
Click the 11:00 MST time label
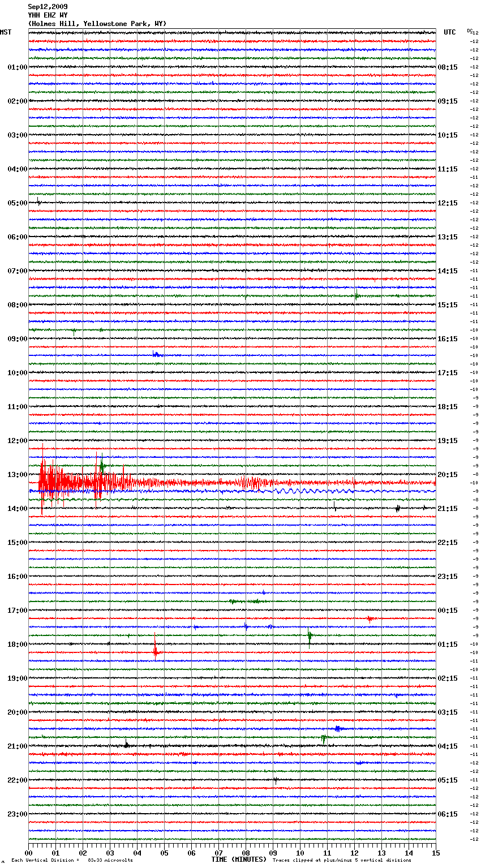point(17,407)
